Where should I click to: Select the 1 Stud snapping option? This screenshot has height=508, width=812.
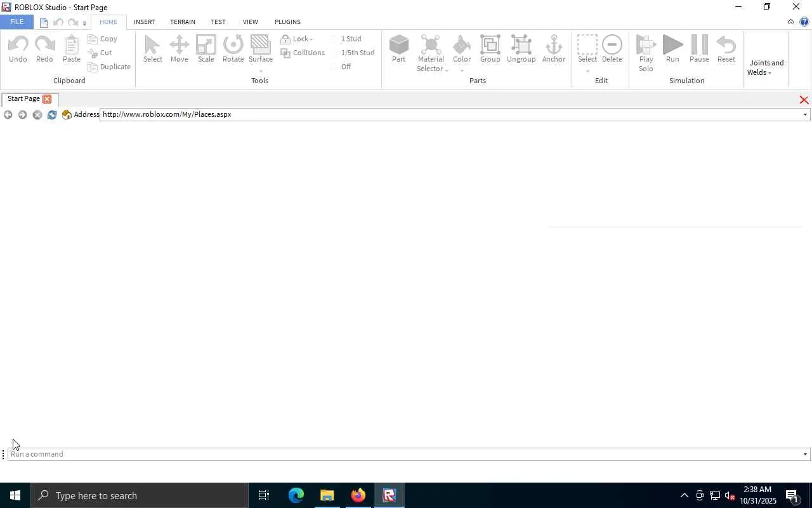tap(346, 39)
